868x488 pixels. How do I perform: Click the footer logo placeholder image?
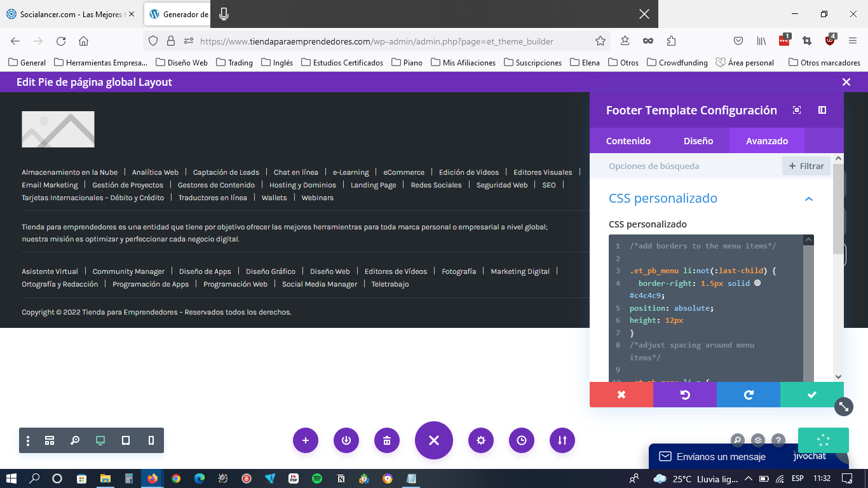pyautogui.click(x=58, y=129)
